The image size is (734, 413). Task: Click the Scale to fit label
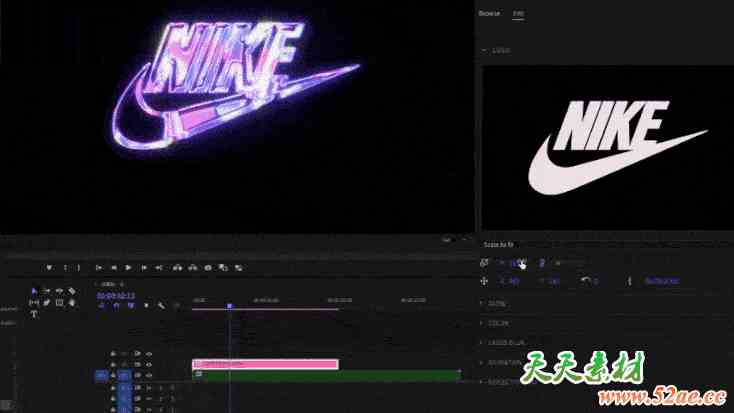point(498,244)
